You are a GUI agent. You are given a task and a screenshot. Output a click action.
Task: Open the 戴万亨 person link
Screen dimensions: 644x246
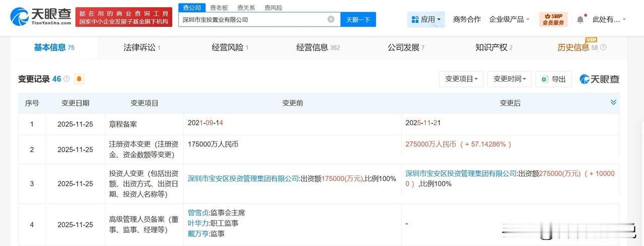click(198, 234)
